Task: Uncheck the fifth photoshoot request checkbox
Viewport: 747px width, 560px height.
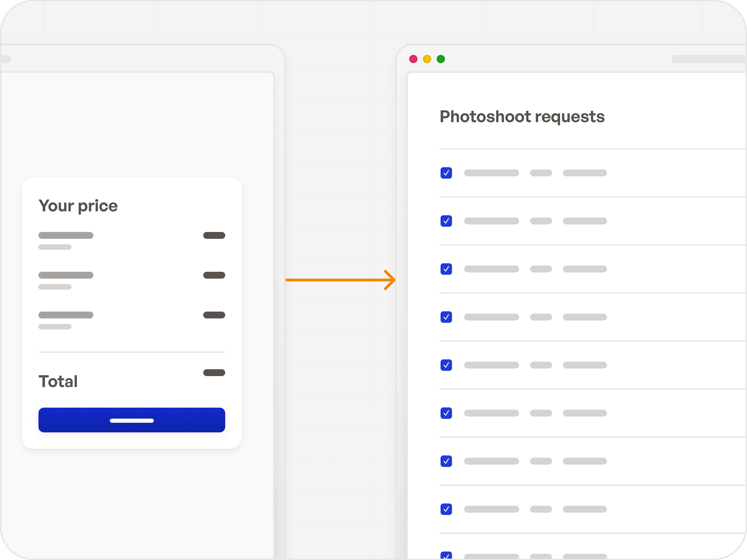Action: [x=446, y=365]
